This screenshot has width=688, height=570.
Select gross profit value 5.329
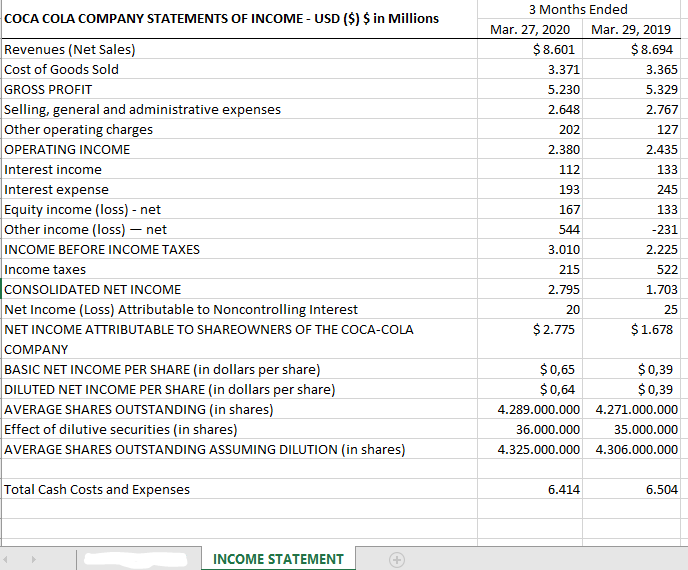[662, 90]
